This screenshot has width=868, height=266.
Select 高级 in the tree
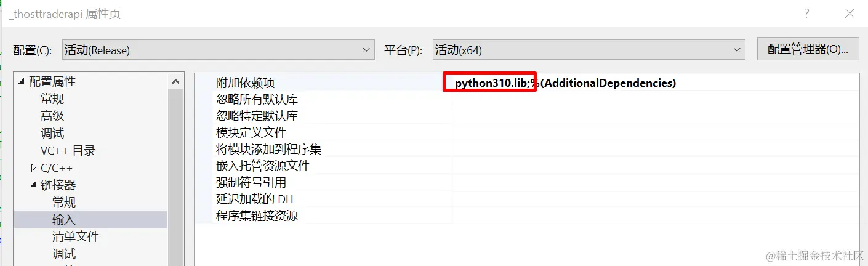[x=52, y=116]
